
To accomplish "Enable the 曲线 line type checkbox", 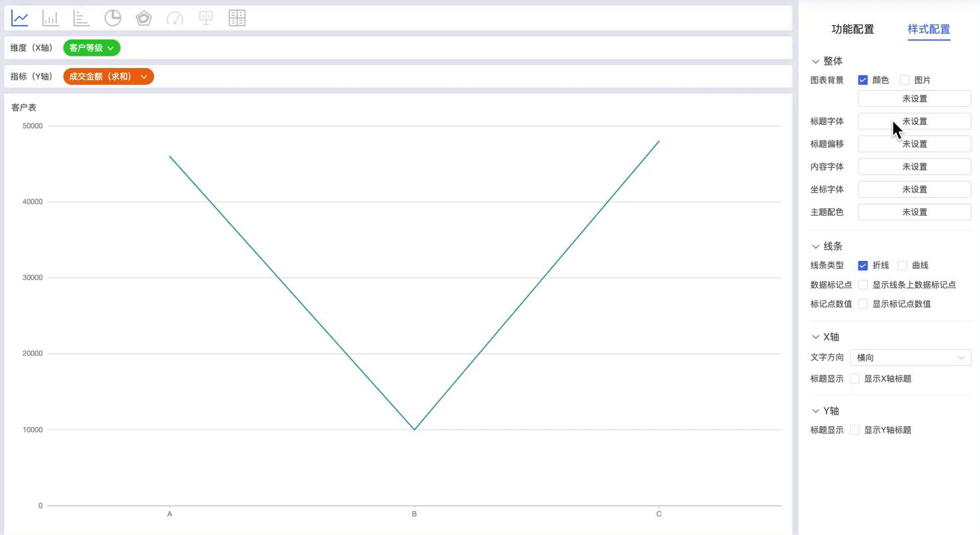I will tap(902, 266).
